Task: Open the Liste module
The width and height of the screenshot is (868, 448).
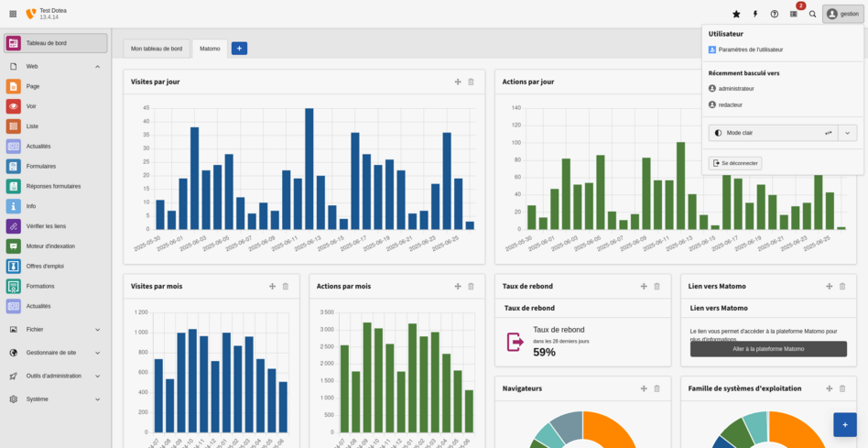Action: (x=55, y=126)
